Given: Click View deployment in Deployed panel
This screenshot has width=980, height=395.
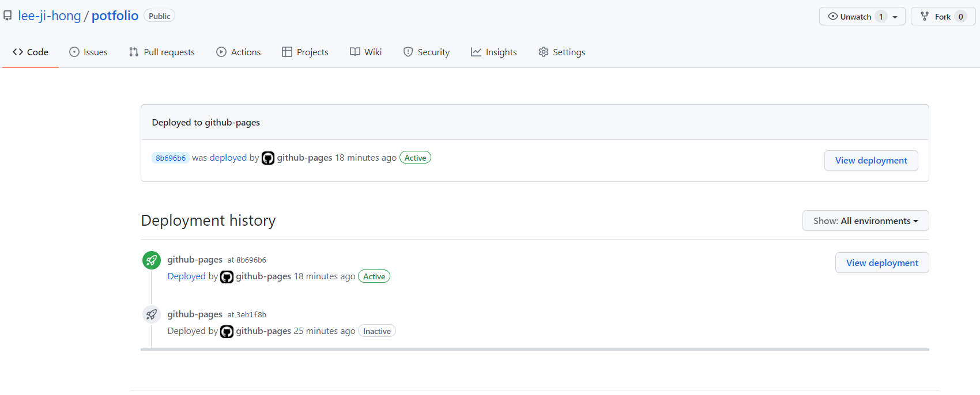Looking at the screenshot, I should pyautogui.click(x=871, y=161).
